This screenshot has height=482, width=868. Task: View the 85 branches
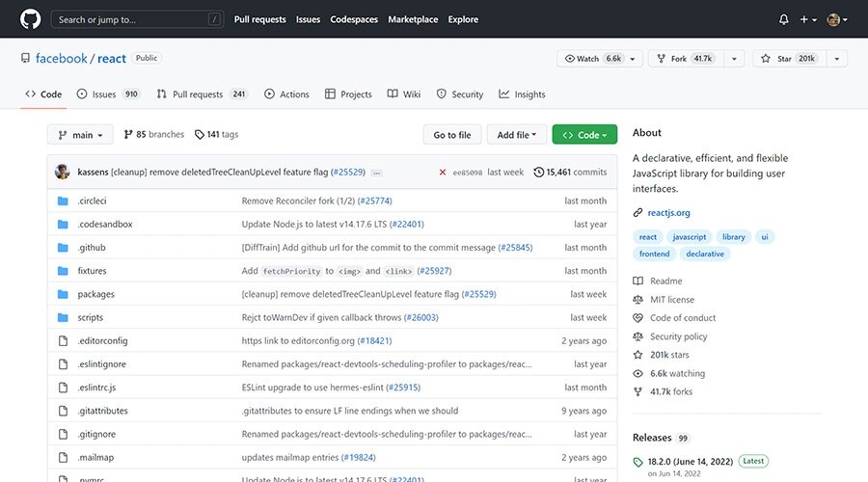click(x=154, y=134)
